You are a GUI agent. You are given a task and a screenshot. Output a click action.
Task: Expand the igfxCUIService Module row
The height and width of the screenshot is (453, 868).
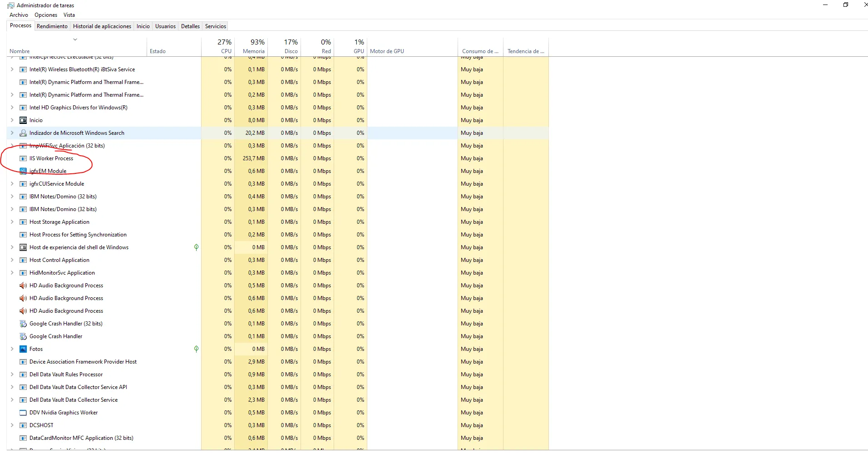[x=12, y=184]
